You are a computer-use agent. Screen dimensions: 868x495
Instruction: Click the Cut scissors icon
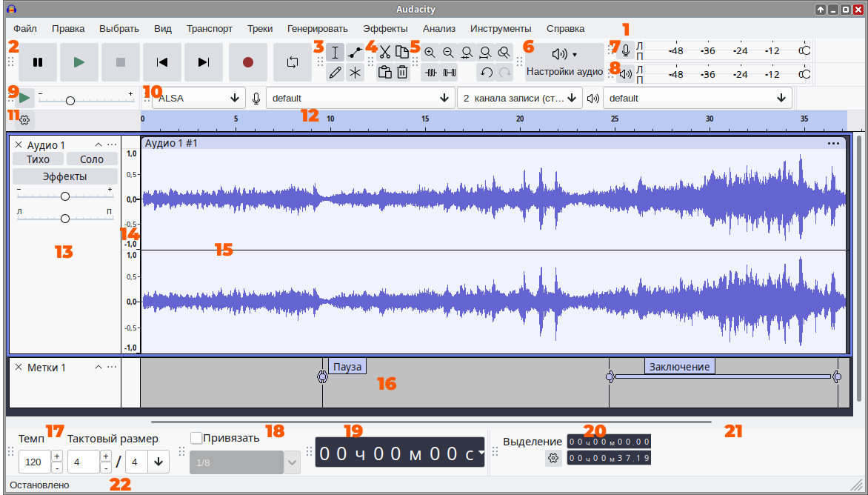pos(385,53)
